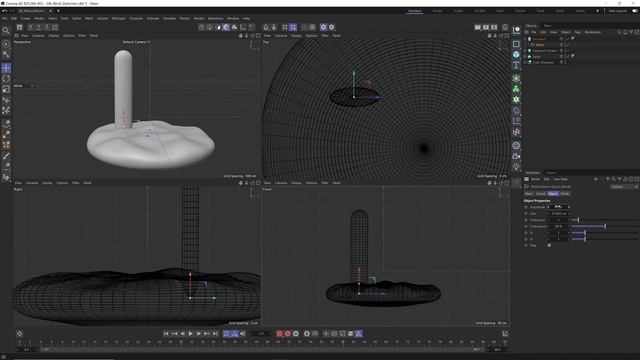The width and height of the screenshot is (640, 360).
Task: Open the Create menu
Action: (26, 19)
